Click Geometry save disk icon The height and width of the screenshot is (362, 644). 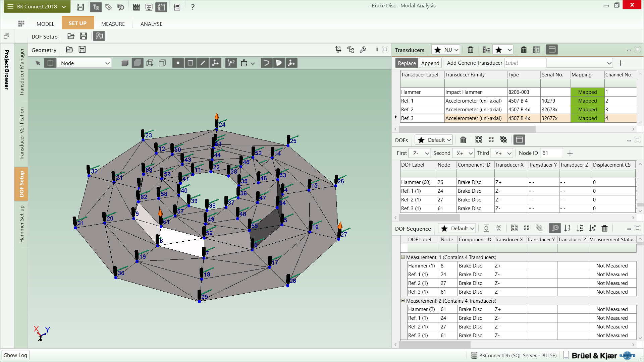point(82,50)
